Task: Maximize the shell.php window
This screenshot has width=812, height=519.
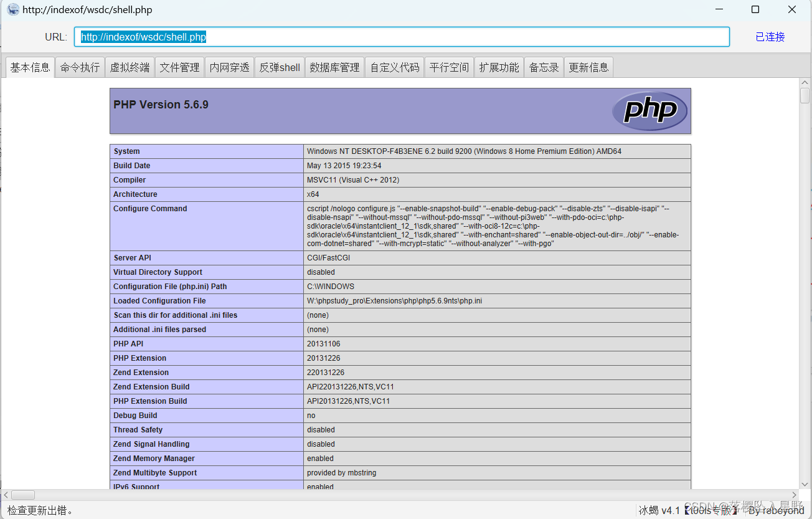Action: point(755,9)
